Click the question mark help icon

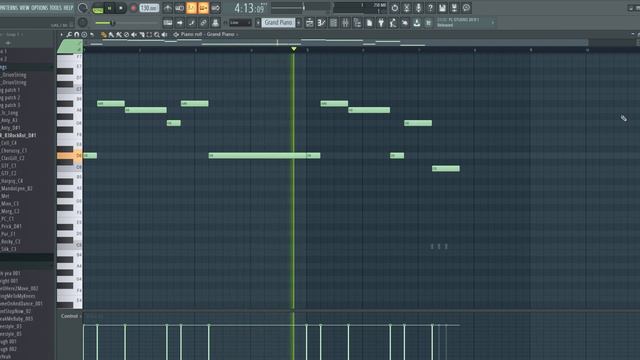tap(430, 8)
